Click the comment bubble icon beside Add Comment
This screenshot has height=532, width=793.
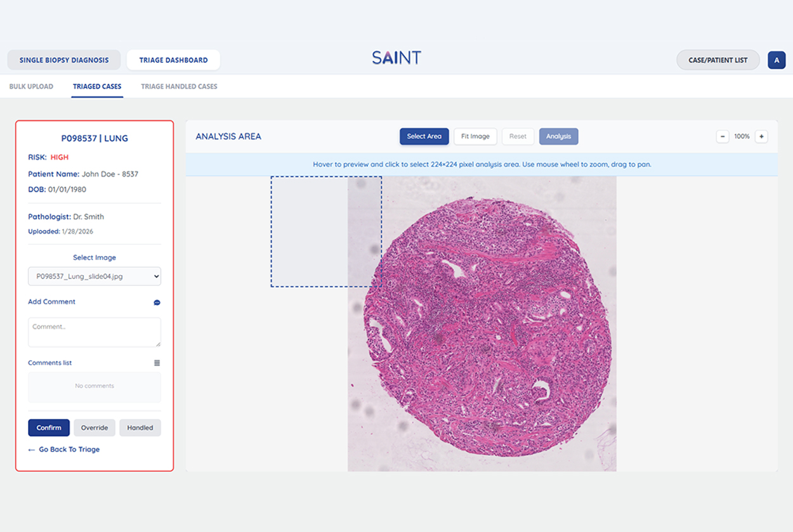(x=157, y=302)
